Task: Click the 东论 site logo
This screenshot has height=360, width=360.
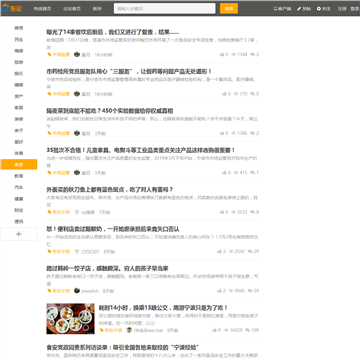Action: (12, 9)
